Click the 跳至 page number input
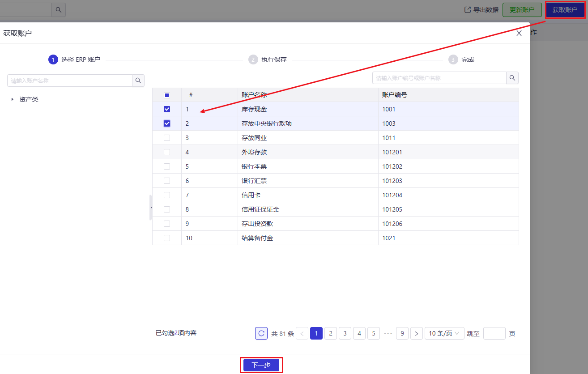Viewport: 588px width, 374px height. [494, 333]
